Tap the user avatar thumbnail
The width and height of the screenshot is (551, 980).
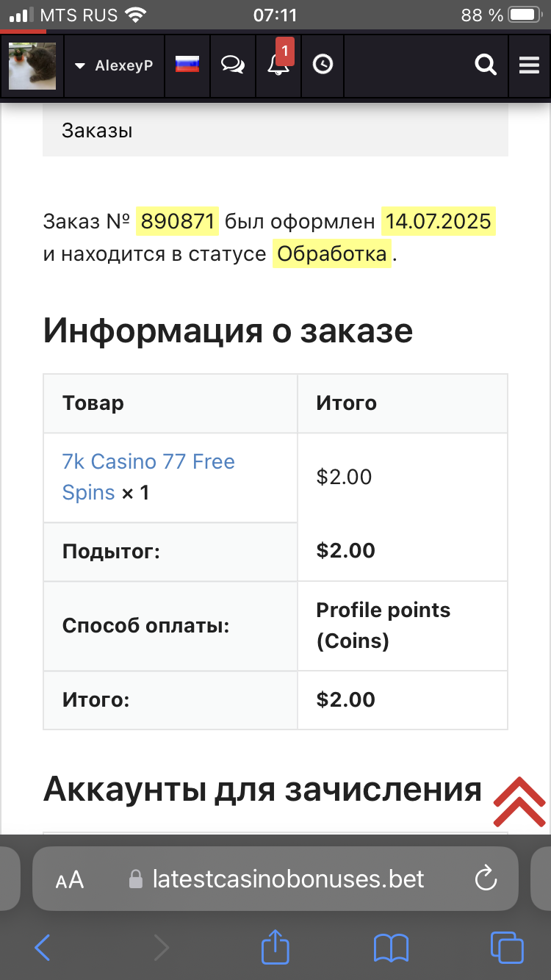pos(32,65)
